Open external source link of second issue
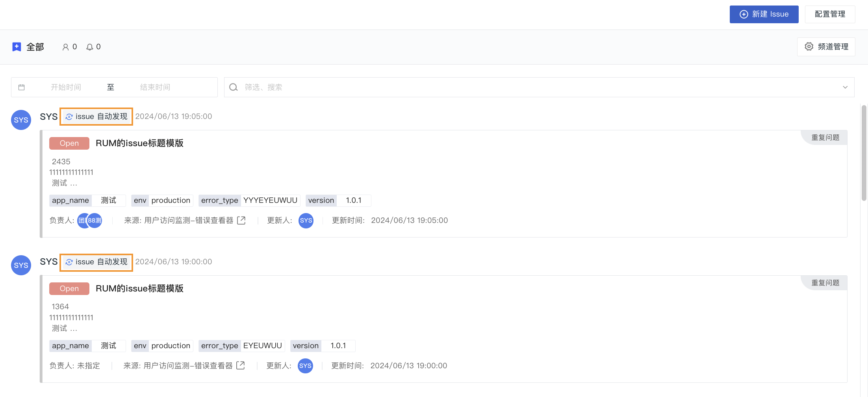 click(241, 366)
